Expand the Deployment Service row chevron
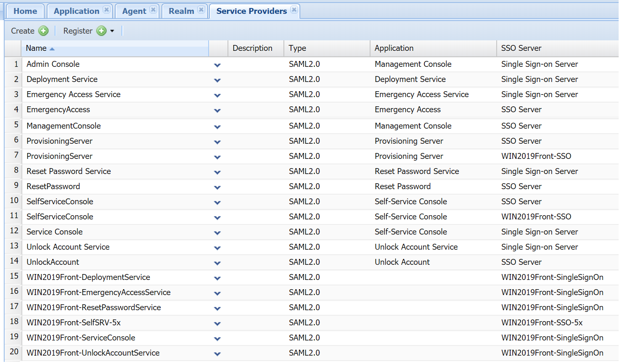 217,80
